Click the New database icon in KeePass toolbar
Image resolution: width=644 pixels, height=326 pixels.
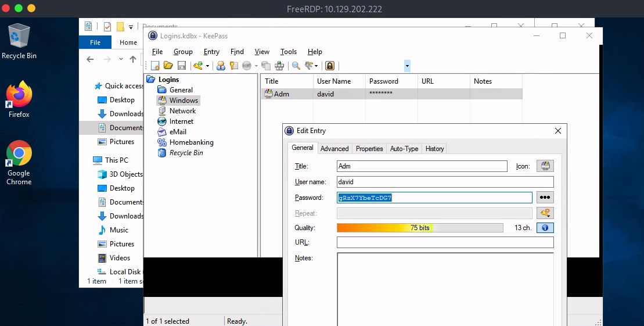coord(155,65)
